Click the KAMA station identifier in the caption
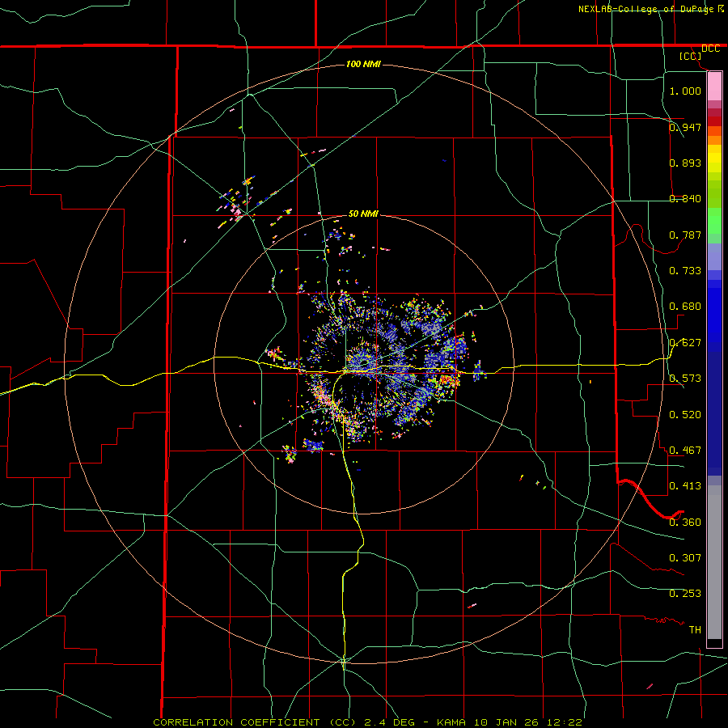 click(450, 722)
